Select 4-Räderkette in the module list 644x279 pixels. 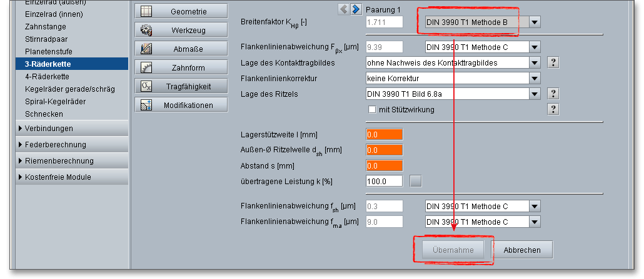click(47, 76)
